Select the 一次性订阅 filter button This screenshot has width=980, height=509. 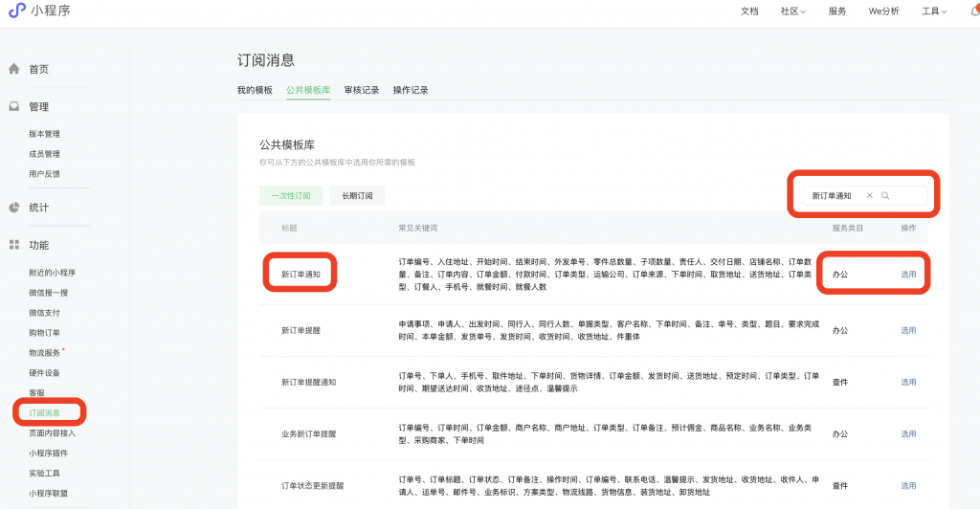coord(291,195)
